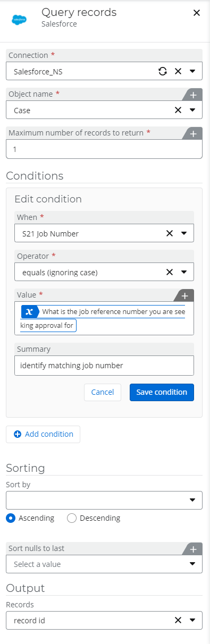Click the Query records title text
210x644 pixels.
click(79, 13)
